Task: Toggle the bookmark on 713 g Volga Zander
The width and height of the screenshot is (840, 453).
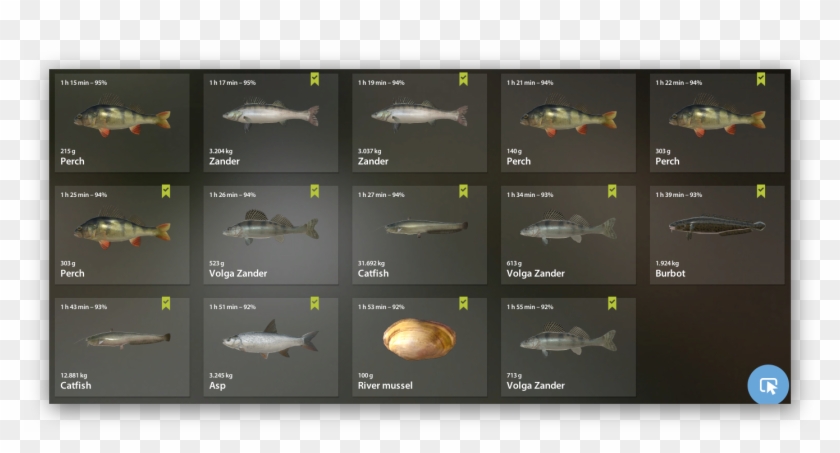Action: coord(612,304)
